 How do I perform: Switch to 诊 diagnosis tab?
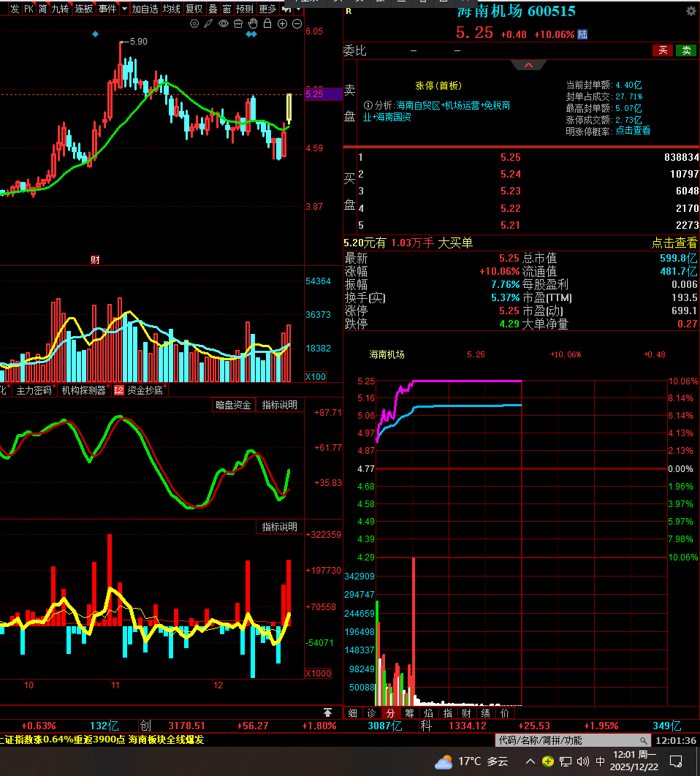pos(371,712)
